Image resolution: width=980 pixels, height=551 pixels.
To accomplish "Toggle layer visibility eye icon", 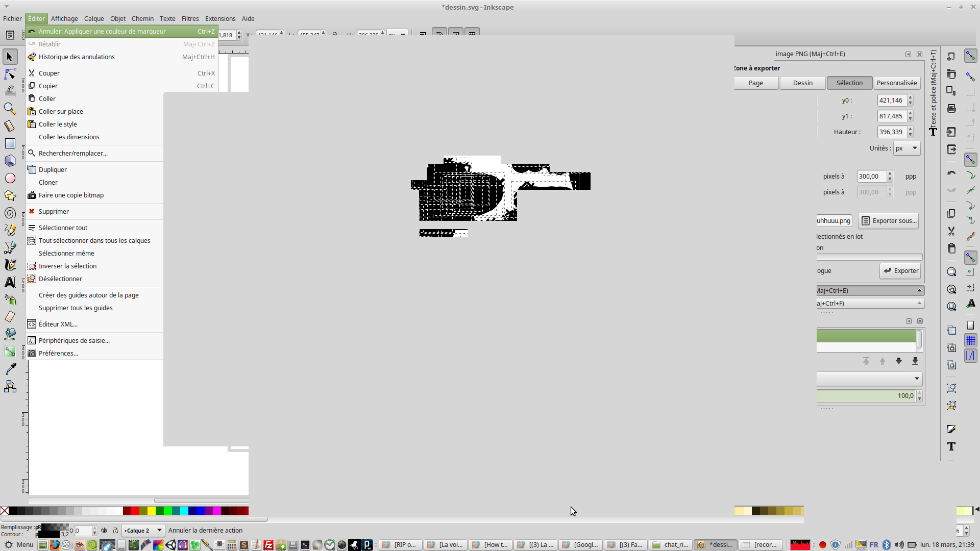I will 104,531.
